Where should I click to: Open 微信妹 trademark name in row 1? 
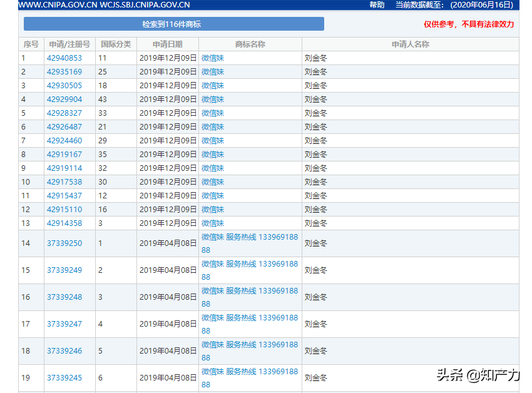click(213, 58)
